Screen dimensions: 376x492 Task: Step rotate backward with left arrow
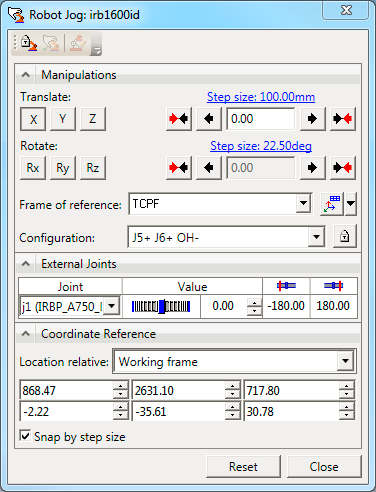(x=209, y=168)
